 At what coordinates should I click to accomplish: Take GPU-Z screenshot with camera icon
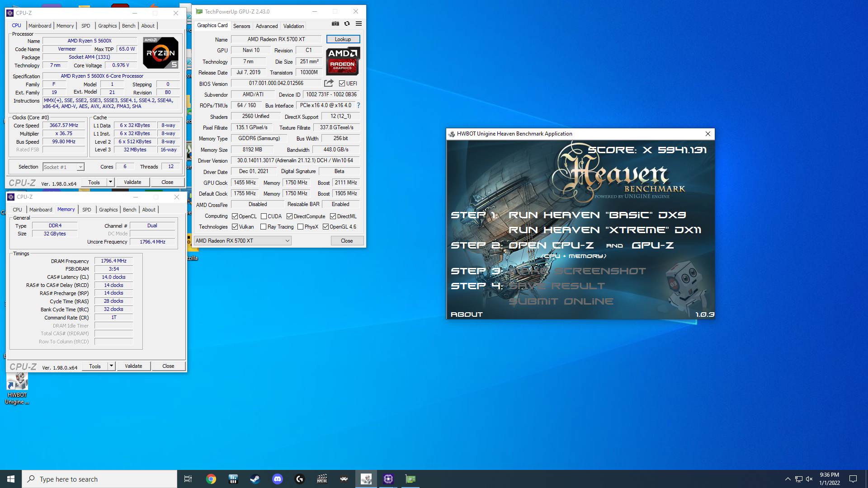(335, 23)
